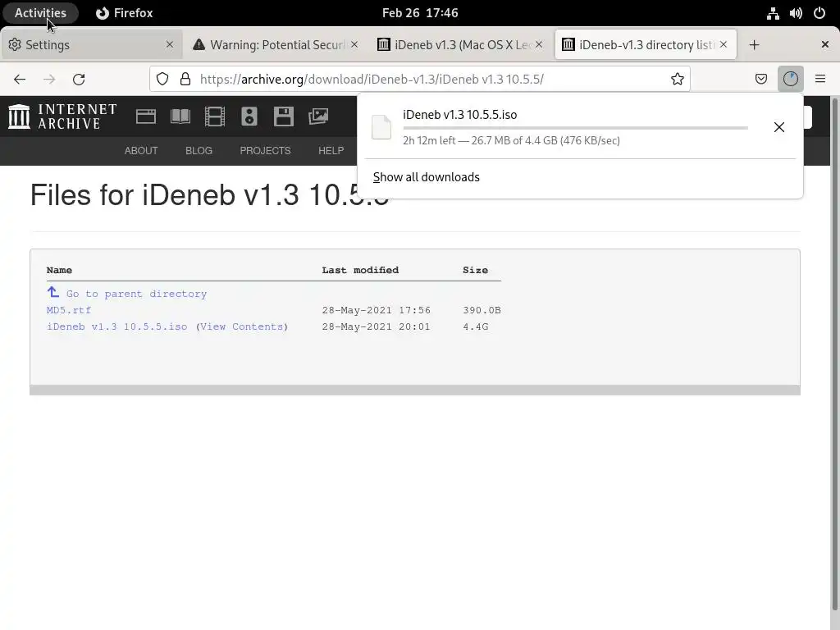840x630 pixels.
Task: Close the iDeneb-v1.3 directory listing tab
Action: pos(724,44)
